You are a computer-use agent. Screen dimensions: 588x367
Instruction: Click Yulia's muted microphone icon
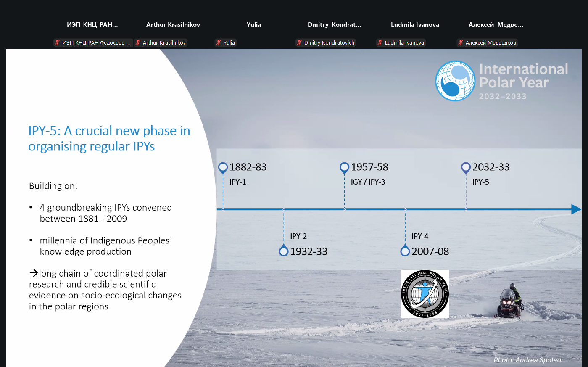pos(219,42)
